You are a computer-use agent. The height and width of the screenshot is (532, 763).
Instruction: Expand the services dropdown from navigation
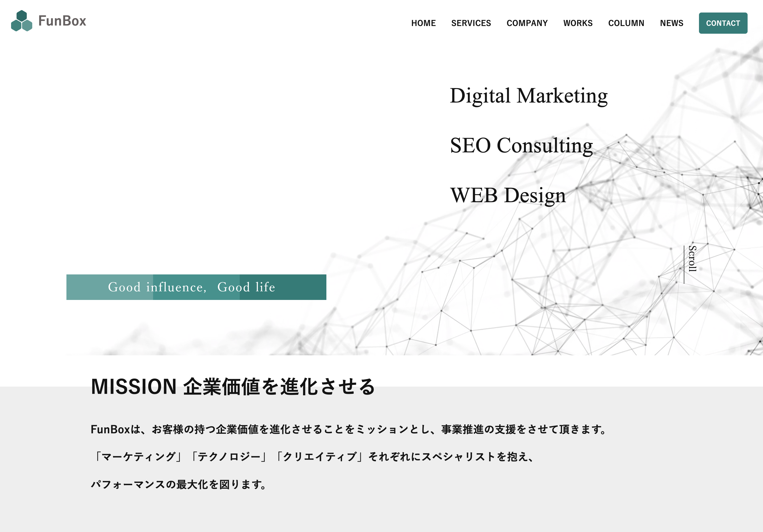(471, 23)
